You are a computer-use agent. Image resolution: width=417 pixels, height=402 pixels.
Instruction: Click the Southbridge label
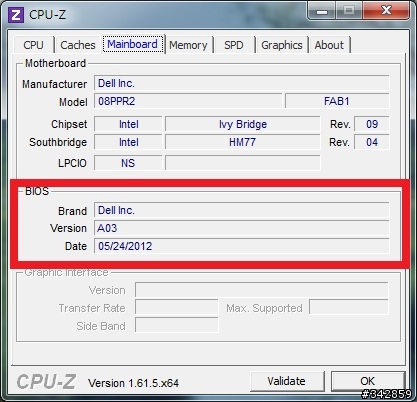coord(58,142)
